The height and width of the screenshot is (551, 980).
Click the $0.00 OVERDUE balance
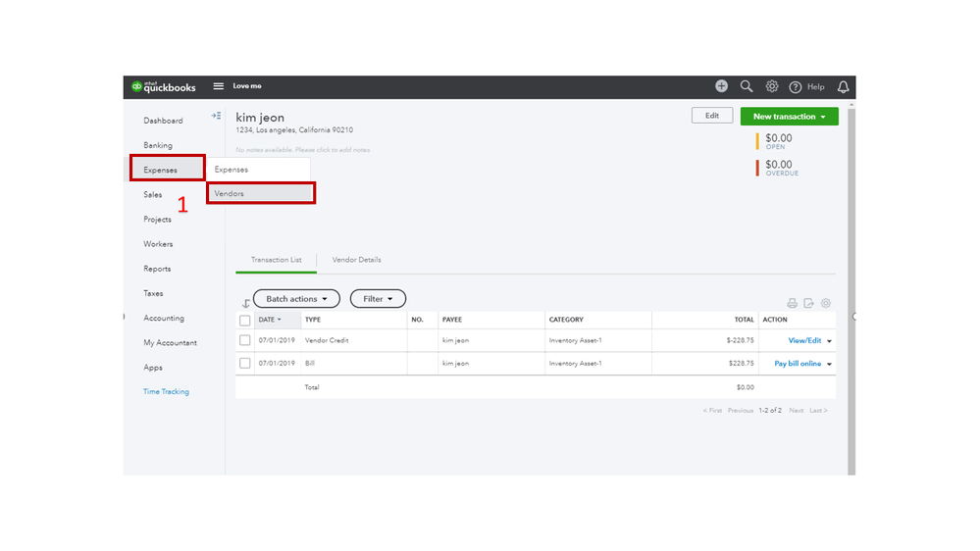tap(781, 168)
